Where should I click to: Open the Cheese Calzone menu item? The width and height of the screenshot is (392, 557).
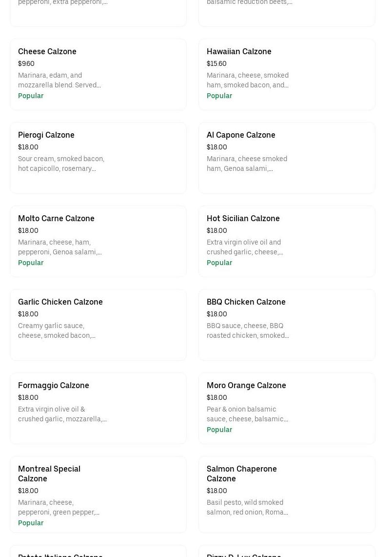click(47, 51)
